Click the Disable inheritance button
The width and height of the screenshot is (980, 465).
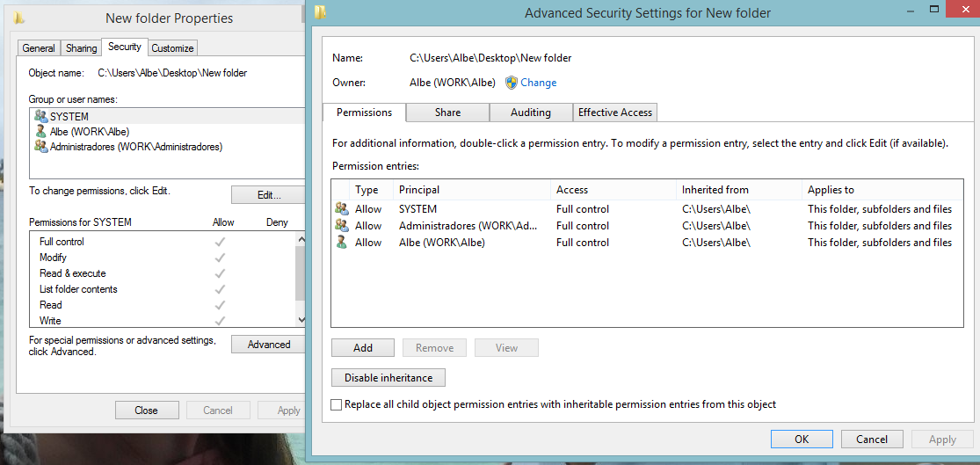[x=388, y=377]
